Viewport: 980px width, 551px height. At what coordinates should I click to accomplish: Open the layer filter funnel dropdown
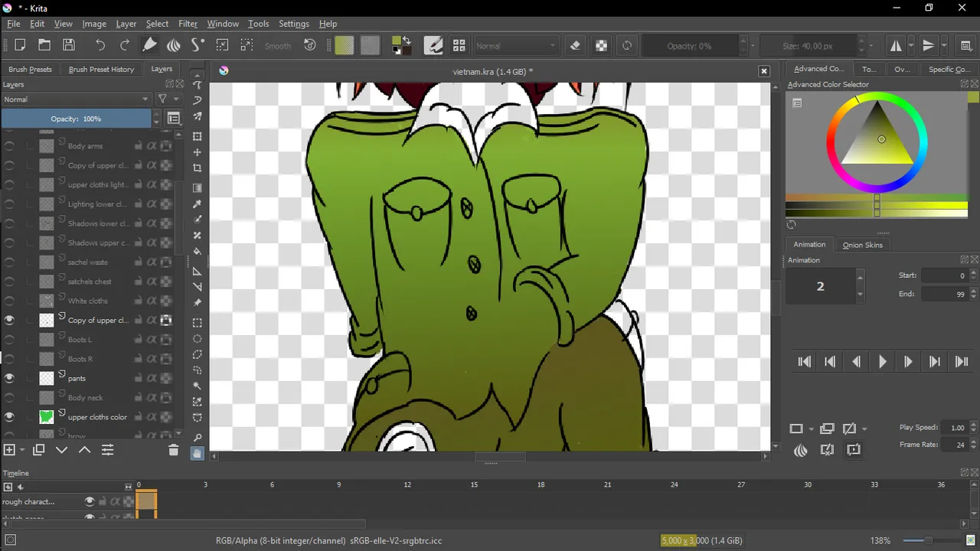[x=168, y=99]
